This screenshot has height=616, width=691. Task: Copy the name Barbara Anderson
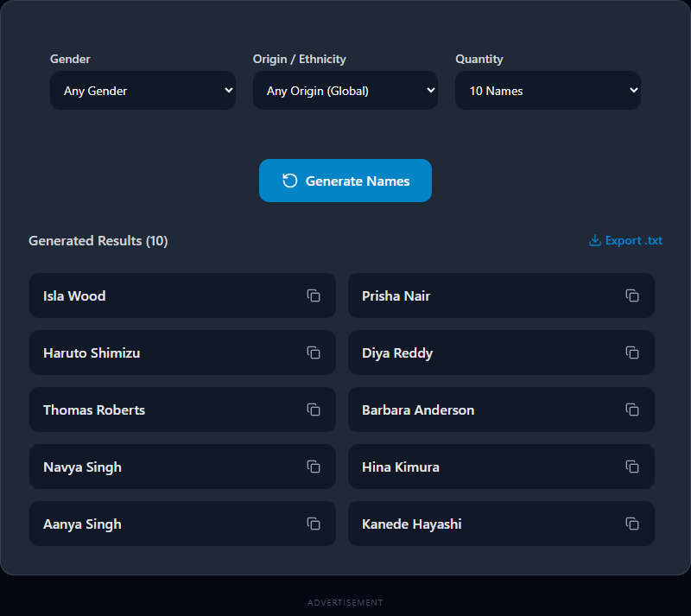tap(632, 410)
